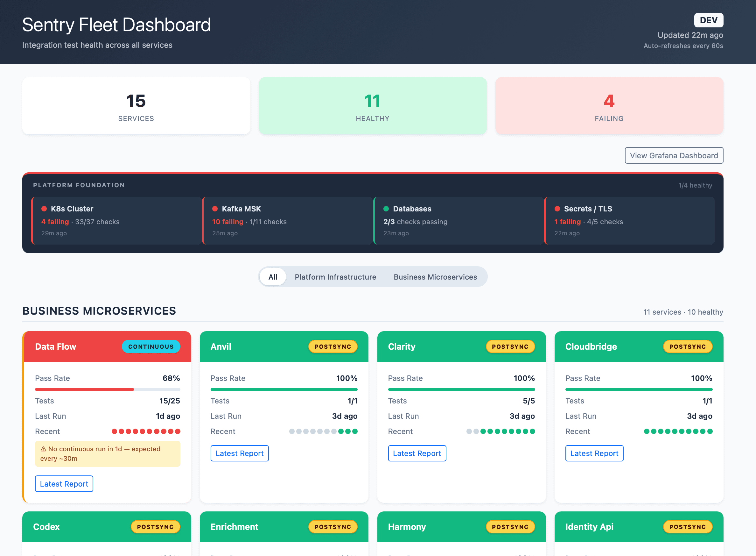Open the Kafka MSK foundation card

coord(288,220)
